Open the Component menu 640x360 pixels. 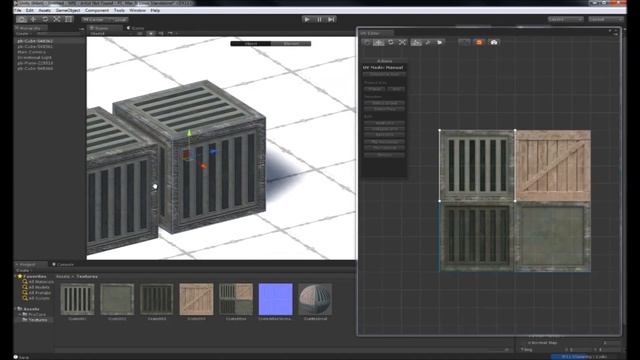click(97, 10)
